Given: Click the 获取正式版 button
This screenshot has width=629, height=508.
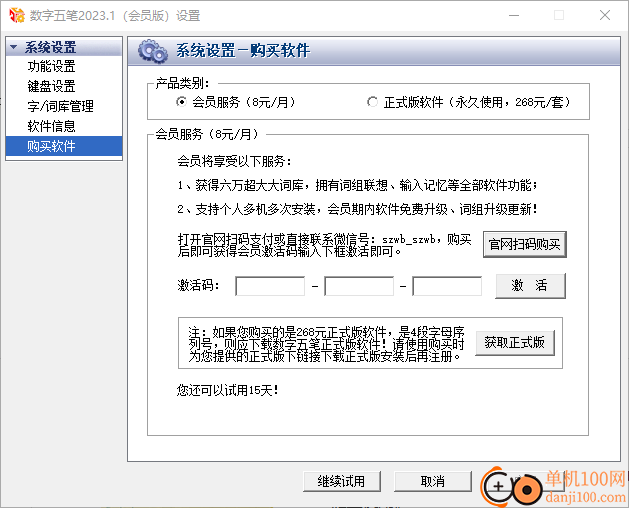Looking at the screenshot, I should click(x=515, y=343).
